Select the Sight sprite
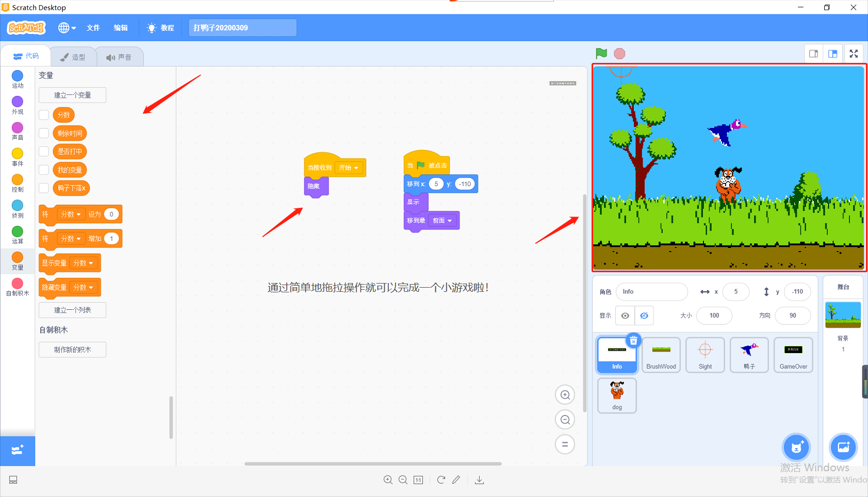868x497 pixels. pos(705,355)
